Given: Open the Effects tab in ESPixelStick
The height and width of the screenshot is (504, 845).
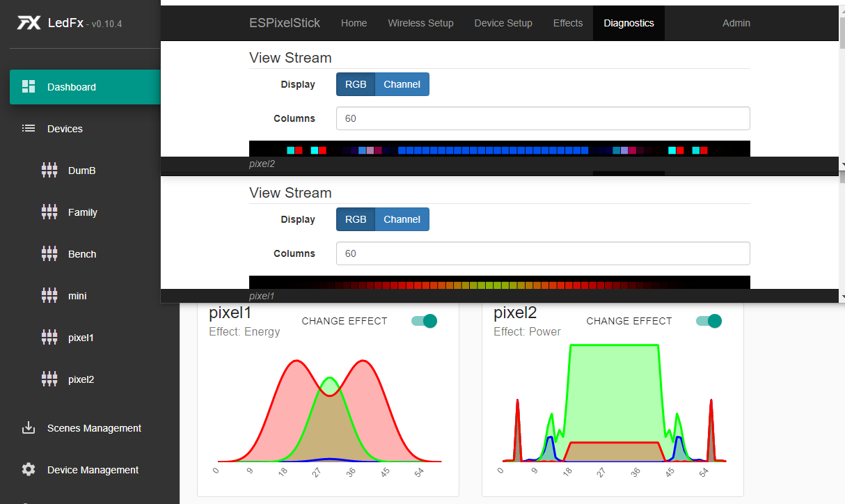Looking at the screenshot, I should (568, 23).
